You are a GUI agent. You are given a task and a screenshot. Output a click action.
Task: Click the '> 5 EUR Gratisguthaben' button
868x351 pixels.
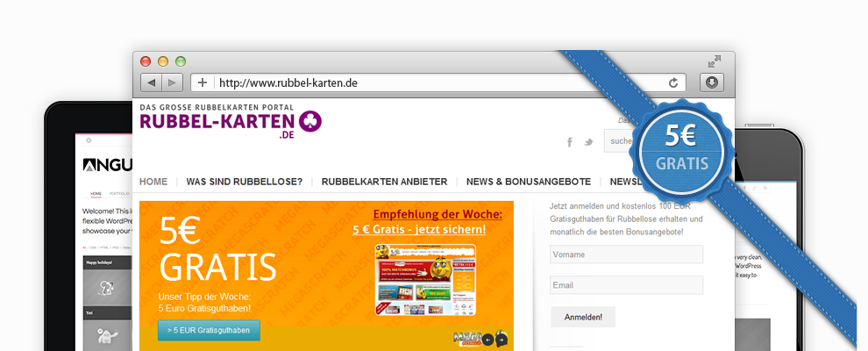coord(209,331)
